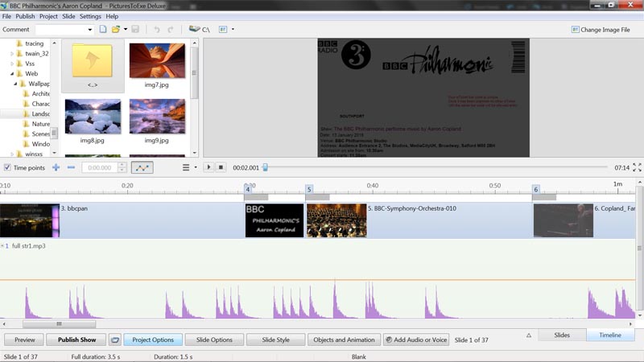Click the Redo arrow icon
Image resolution: width=644 pixels, height=362 pixels.
(171, 29)
